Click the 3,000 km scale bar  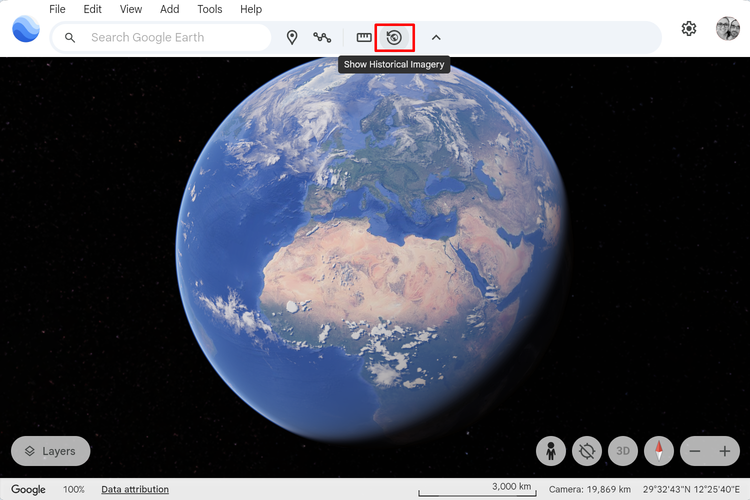477,489
